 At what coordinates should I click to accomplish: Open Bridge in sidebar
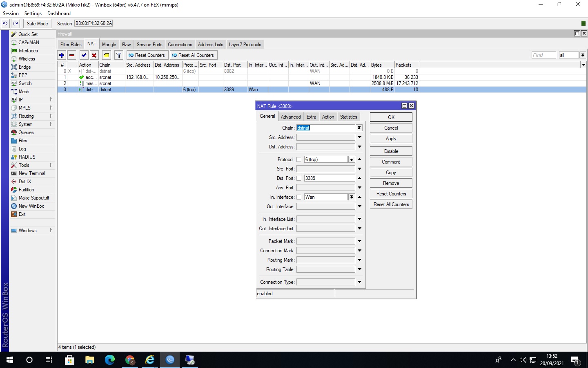(x=25, y=67)
